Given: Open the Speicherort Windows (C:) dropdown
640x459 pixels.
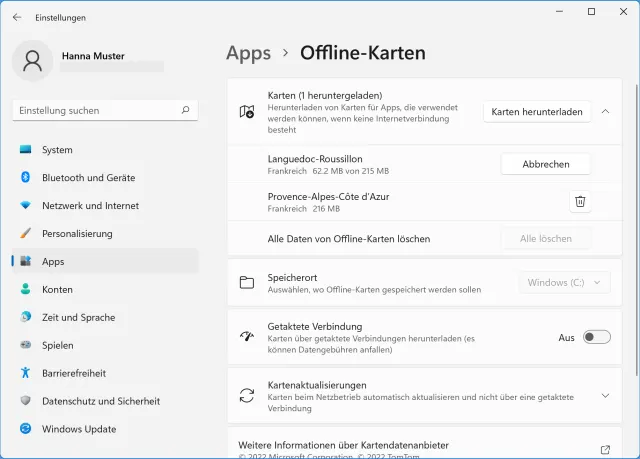Looking at the screenshot, I should pos(565,283).
